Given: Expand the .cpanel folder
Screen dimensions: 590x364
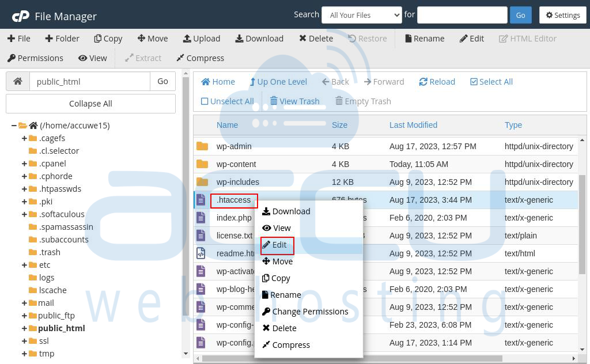Looking at the screenshot, I should coord(24,164).
